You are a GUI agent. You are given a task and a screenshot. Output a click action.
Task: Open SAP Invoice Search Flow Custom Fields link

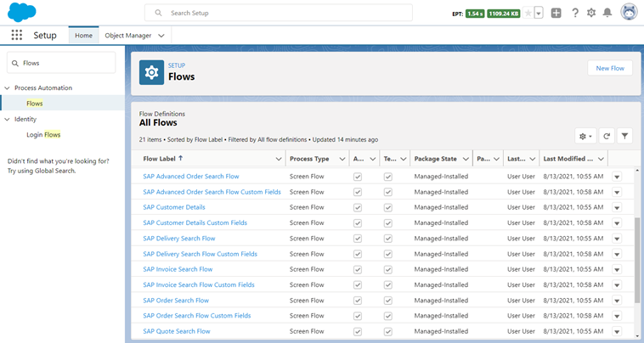[x=199, y=284]
